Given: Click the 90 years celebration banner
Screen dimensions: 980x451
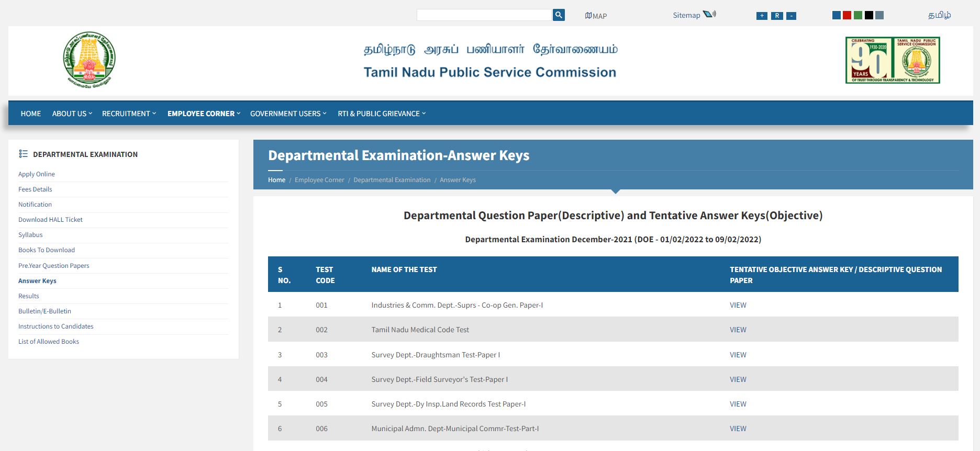Looking at the screenshot, I should pyautogui.click(x=893, y=60).
